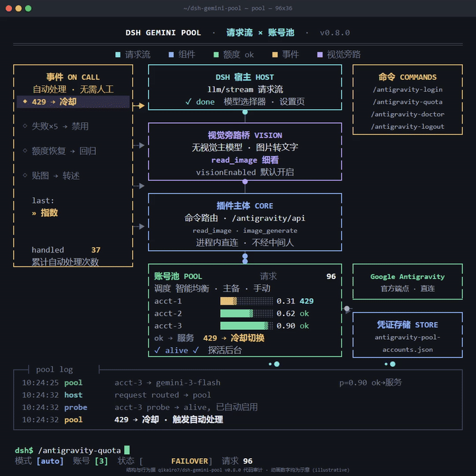
Task: Click the yellow 事件 legend square
Action: click(275, 55)
